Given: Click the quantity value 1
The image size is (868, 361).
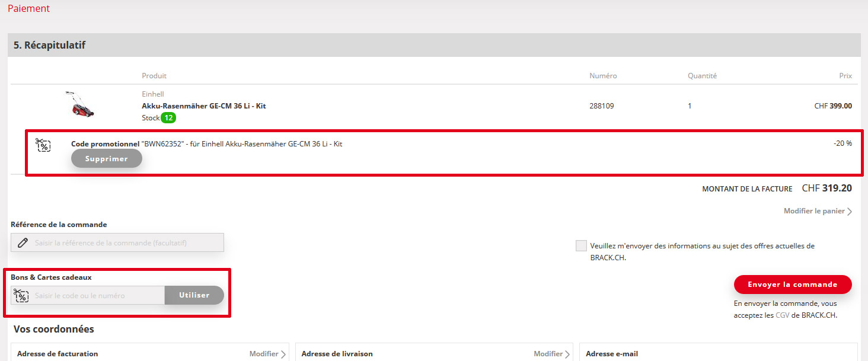Looking at the screenshot, I should click(x=690, y=106).
